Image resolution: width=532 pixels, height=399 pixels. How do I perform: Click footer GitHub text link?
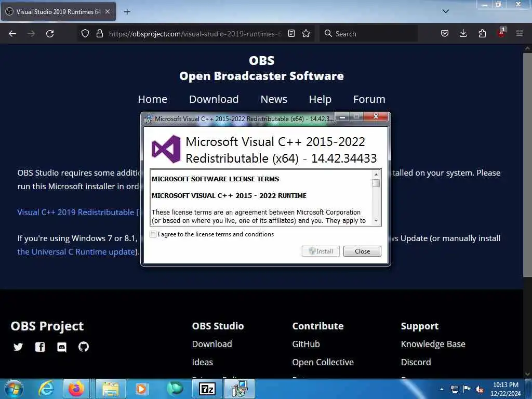pyautogui.click(x=306, y=344)
